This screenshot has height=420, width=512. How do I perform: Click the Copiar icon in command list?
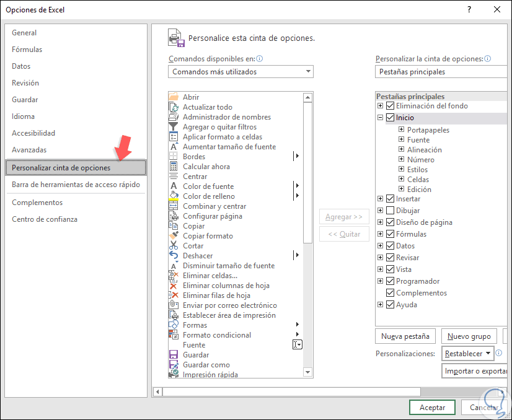coord(174,226)
